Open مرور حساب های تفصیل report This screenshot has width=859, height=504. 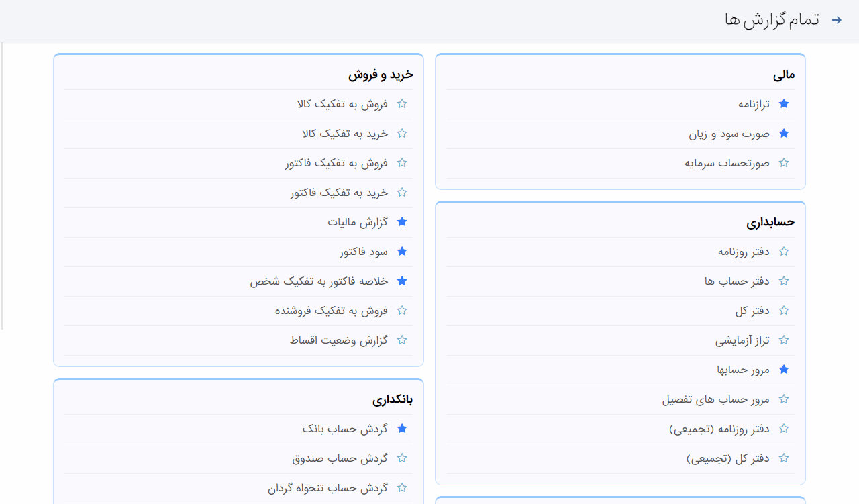pyautogui.click(x=715, y=399)
